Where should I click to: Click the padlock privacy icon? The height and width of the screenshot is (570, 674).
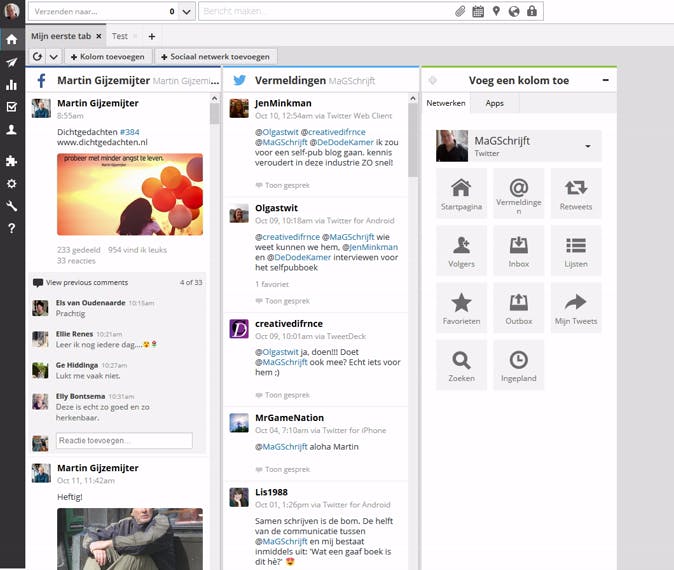(x=532, y=11)
